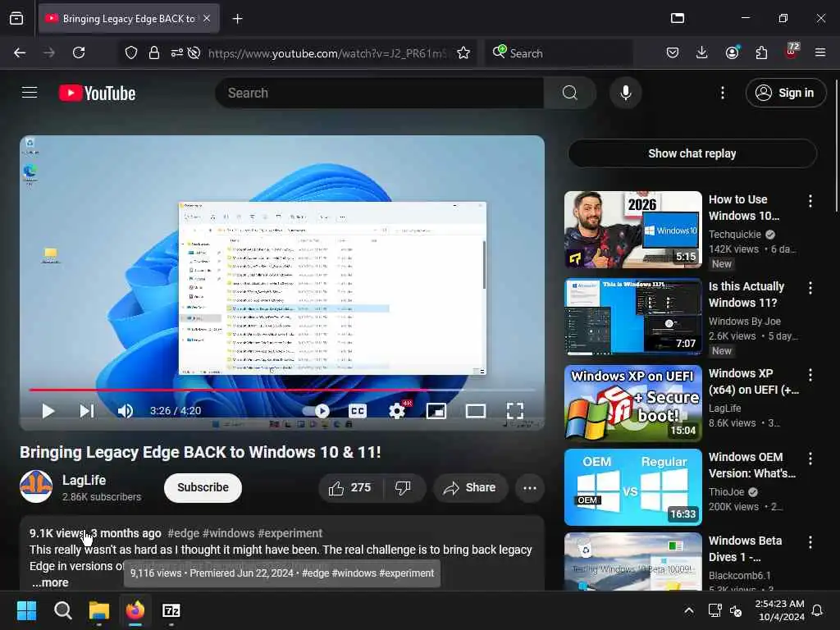The image size is (840, 630).
Task: Open the notification bell
Action: tap(817, 610)
